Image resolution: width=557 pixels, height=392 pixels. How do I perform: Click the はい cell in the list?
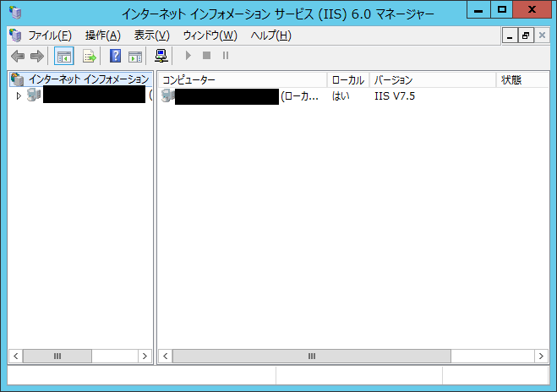(x=341, y=95)
